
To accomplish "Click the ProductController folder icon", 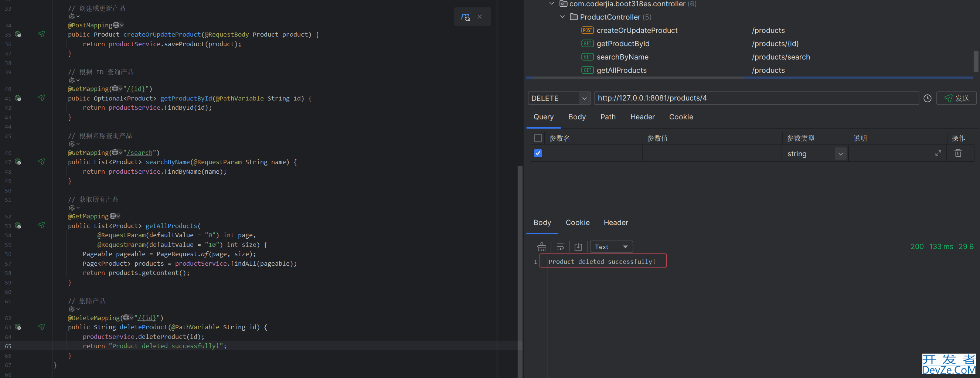I will click(574, 17).
